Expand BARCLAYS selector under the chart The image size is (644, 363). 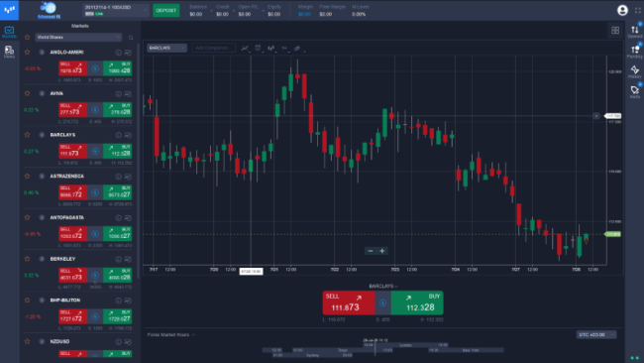pyautogui.click(x=383, y=286)
